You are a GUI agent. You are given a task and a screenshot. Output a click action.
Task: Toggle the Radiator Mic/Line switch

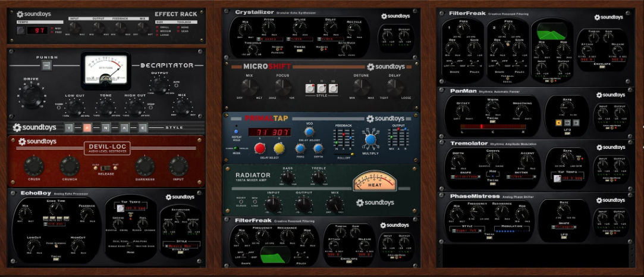tap(255, 201)
